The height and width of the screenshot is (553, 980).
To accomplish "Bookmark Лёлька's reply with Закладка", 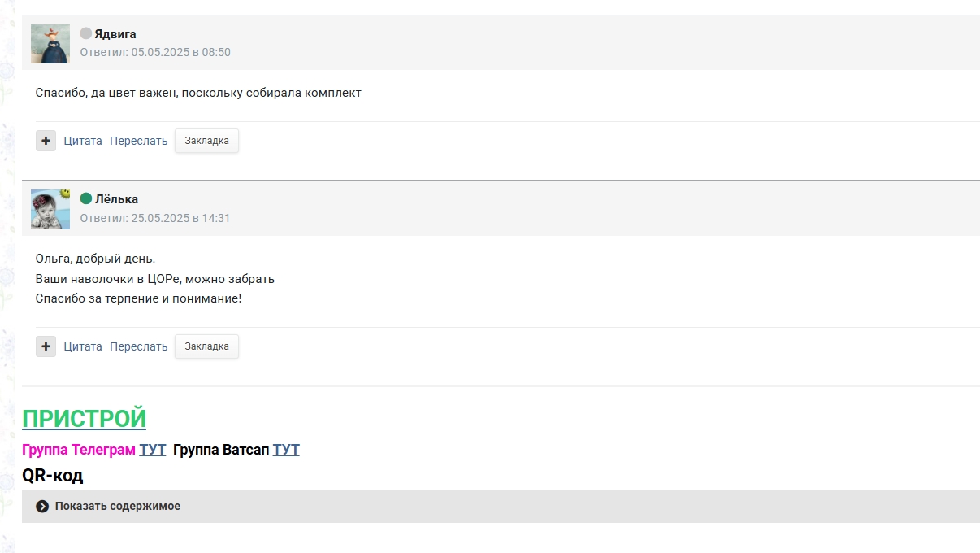I will pos(206,346).
